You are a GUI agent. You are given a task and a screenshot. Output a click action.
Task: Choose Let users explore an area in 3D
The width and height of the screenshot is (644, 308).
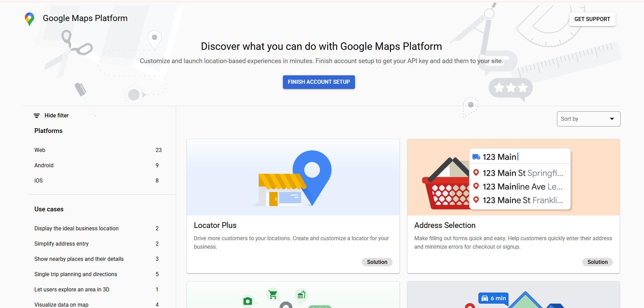(72, 289)
